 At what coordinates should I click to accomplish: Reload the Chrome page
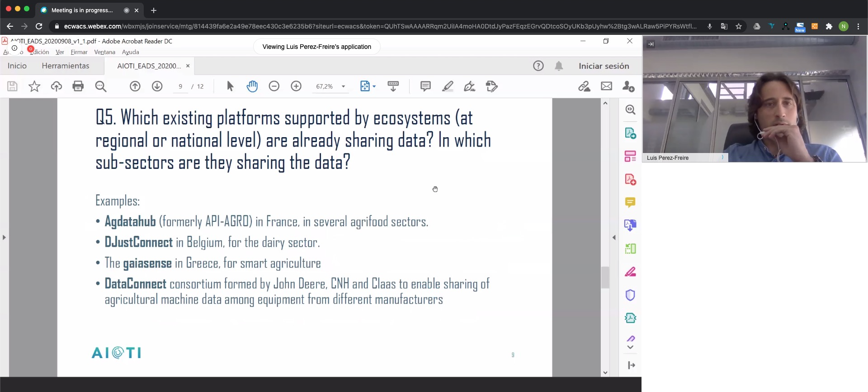pyautogui.click(x=39, y=26)
